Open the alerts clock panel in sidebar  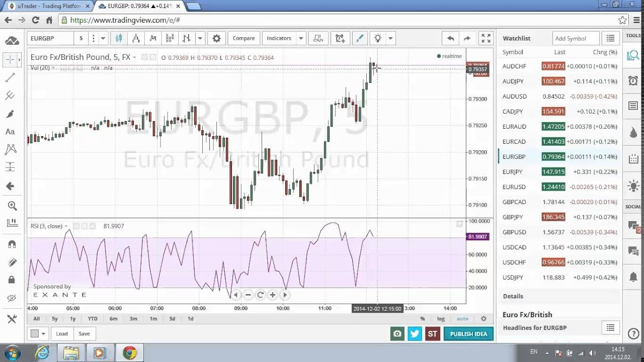coord(633,80)
